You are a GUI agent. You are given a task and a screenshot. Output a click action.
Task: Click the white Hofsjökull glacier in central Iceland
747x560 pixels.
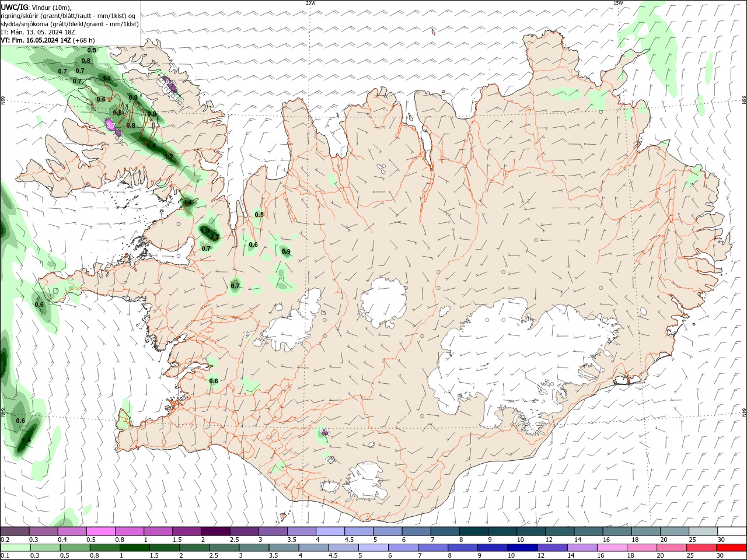pos(383,302)
